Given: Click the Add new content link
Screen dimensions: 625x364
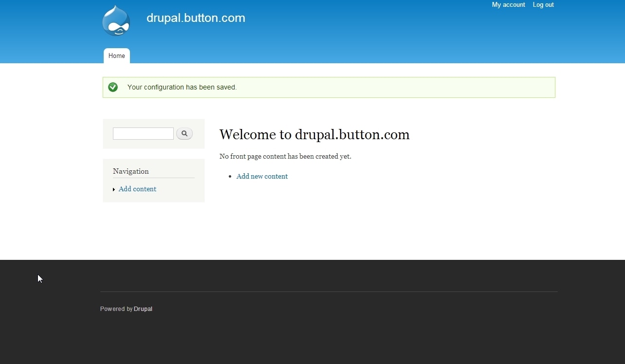Looking at the screenshot, I should 262,176.
